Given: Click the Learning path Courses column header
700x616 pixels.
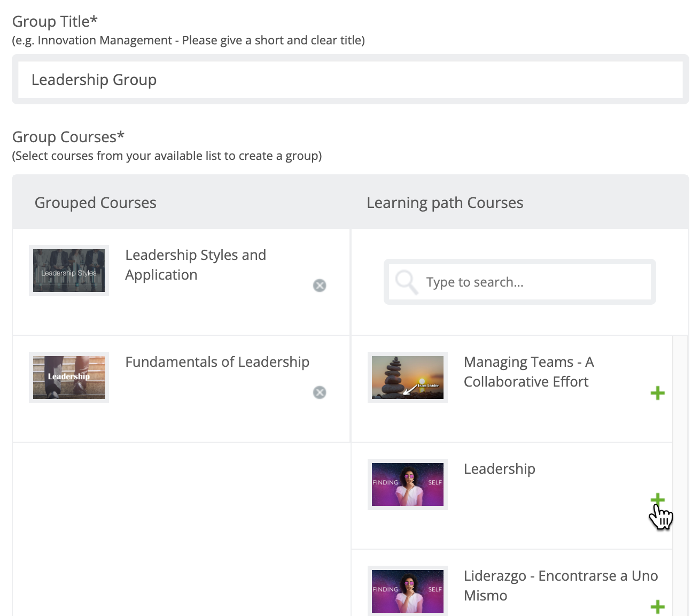Looking at the screenshot, I should tap(445, 203).
